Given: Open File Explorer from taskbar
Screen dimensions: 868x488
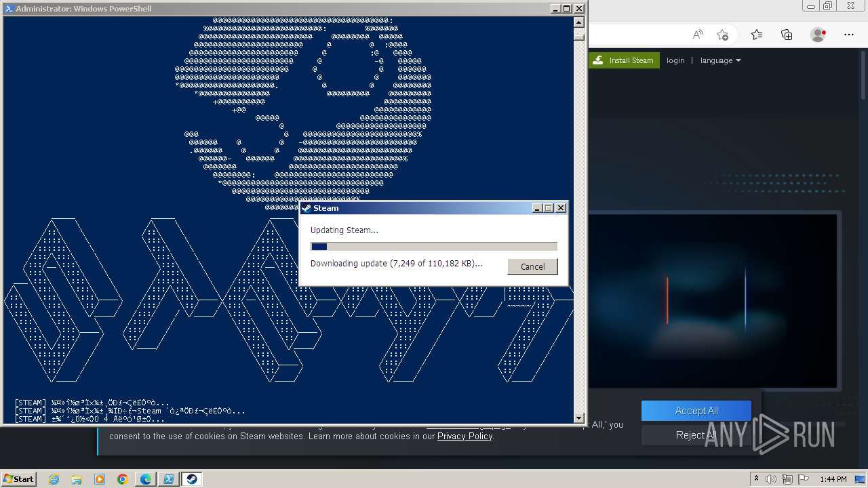Looking at the screenshot, I should [x=77, y=479].
